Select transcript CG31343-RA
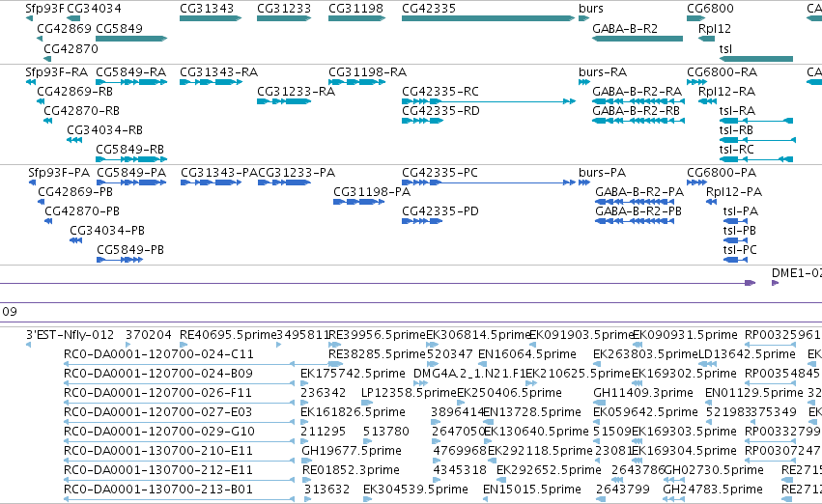Viewport: 822px width, 504px height. (211, 82)
